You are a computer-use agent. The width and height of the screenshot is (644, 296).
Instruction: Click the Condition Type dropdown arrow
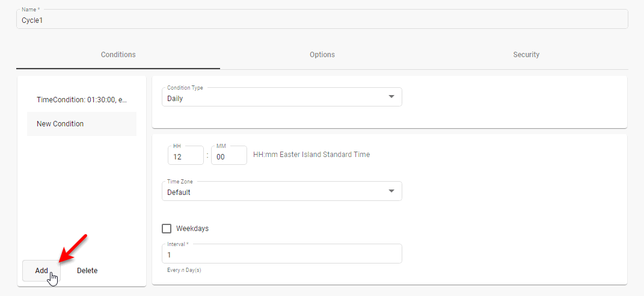[391, 97]
